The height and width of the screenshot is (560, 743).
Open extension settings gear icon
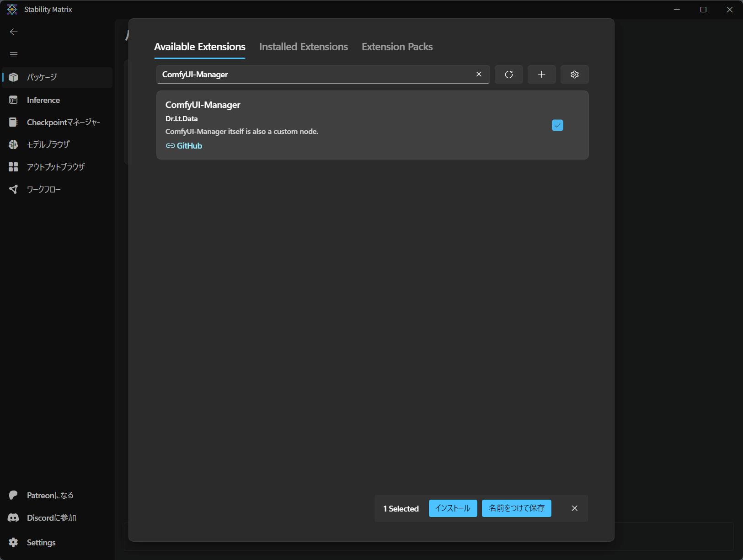(574, 75)
